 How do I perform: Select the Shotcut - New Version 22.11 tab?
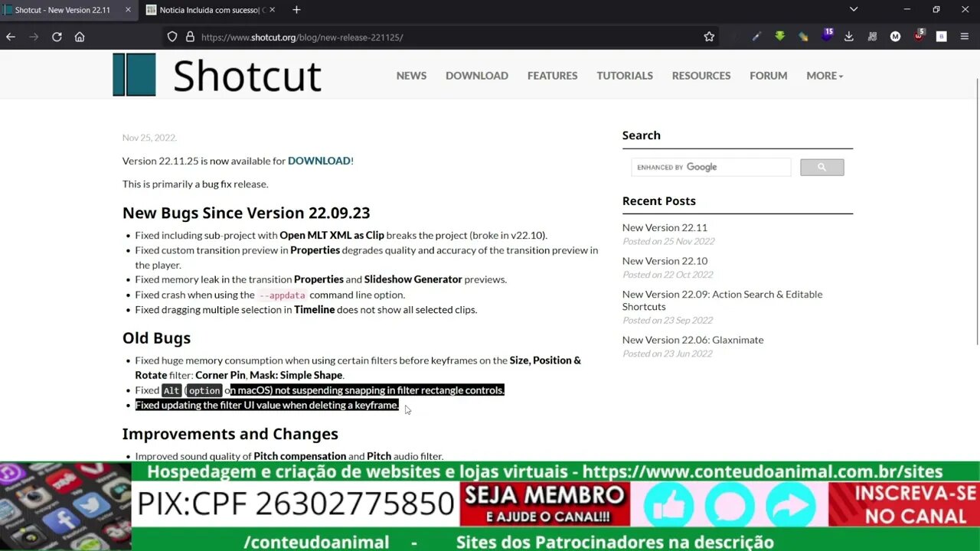coord(63,10)
